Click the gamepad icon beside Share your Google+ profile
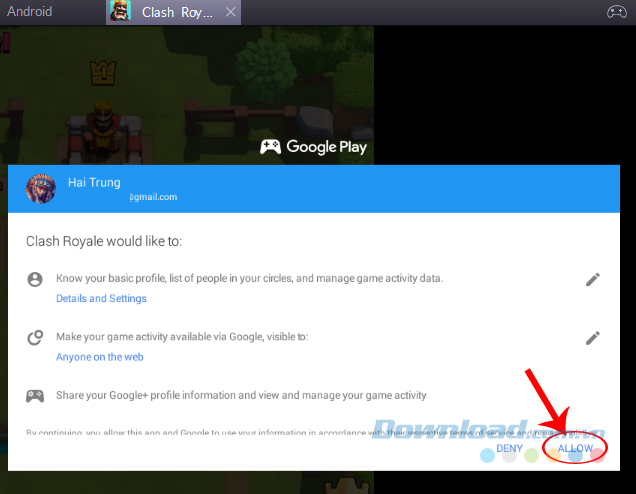This screenshot has width=636, height=494. coord(35,396)
